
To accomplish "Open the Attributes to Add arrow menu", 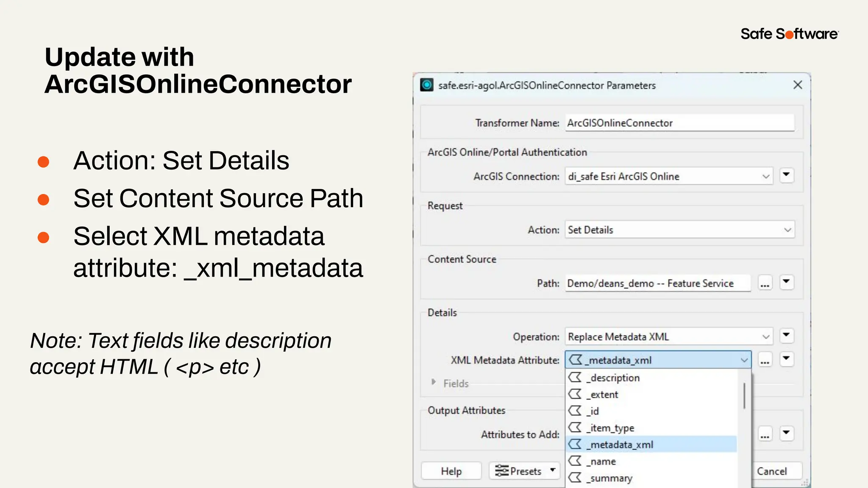I will click(x=787, y=433).
